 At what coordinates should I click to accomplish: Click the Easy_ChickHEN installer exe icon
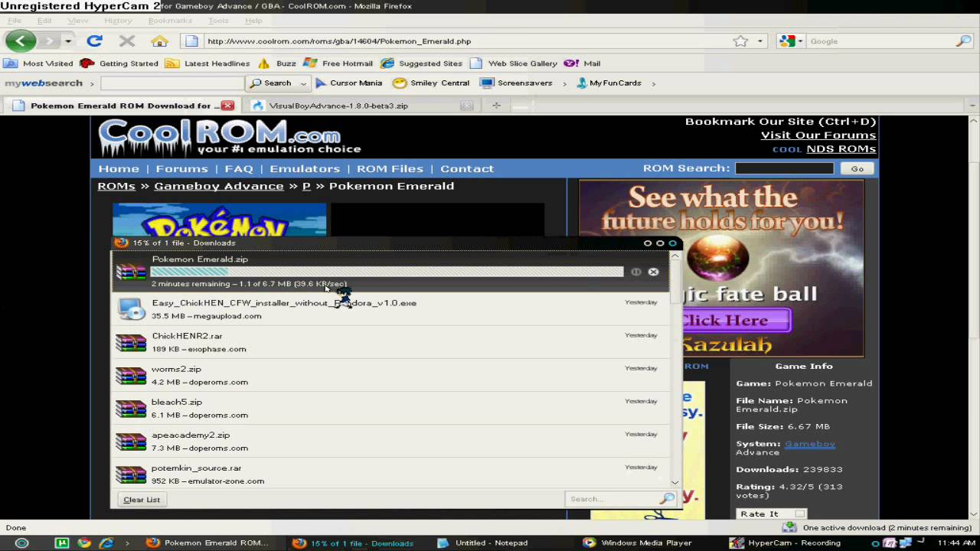[131, 308]
